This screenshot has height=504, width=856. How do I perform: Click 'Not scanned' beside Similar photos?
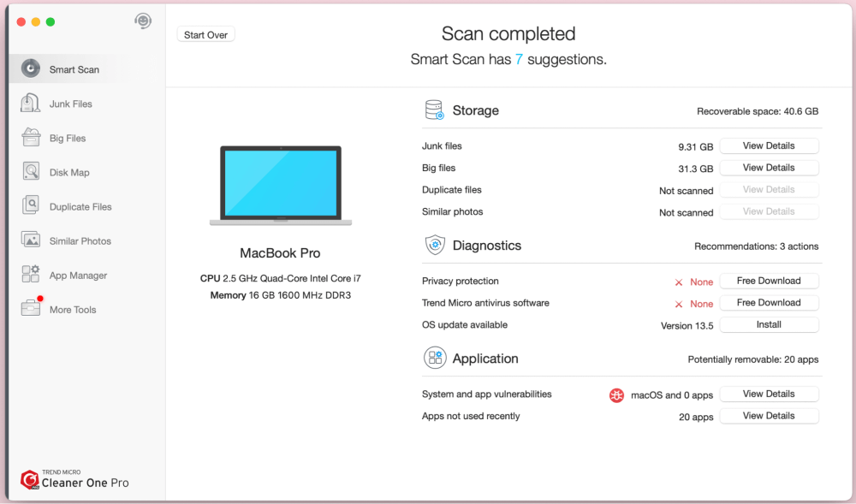click(687, 212)
